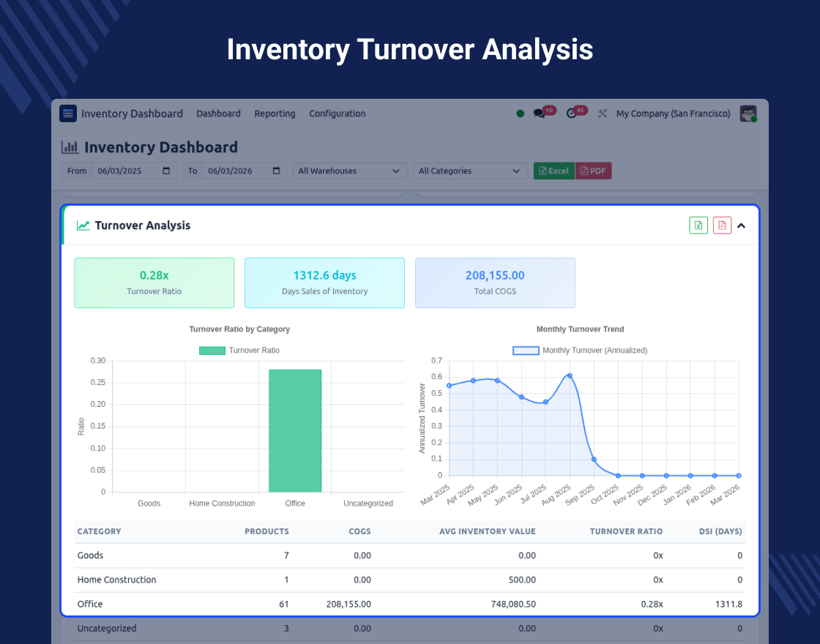Click the Turnover Ratio by Category chart title
Screen dimensions: 820x644
[239, 329]
